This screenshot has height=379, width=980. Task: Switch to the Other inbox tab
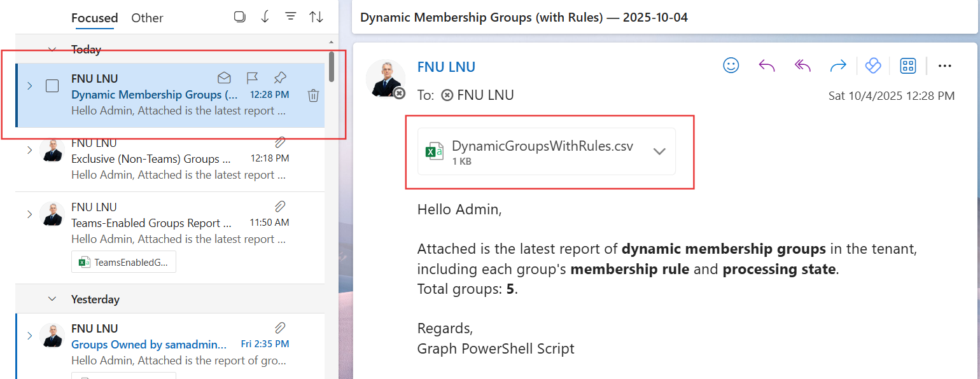coord(147,18)
